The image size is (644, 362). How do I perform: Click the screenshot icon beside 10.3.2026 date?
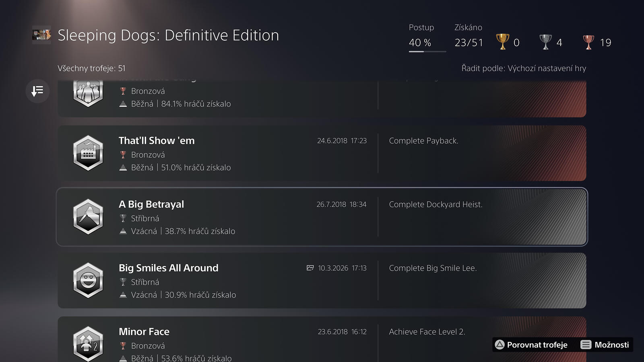click(x=310, y=268)
